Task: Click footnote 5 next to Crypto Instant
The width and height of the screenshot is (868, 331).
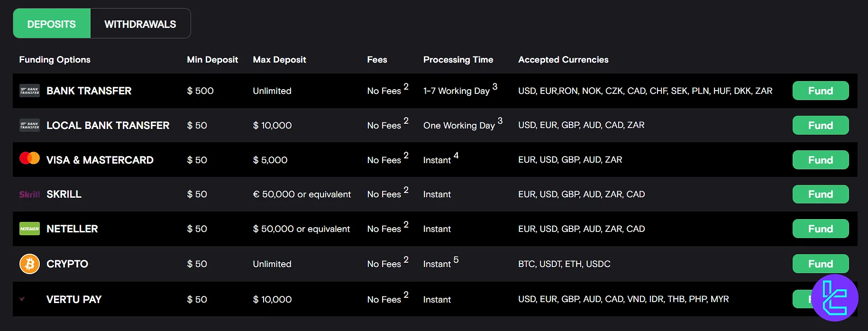Action: (456, 259)
